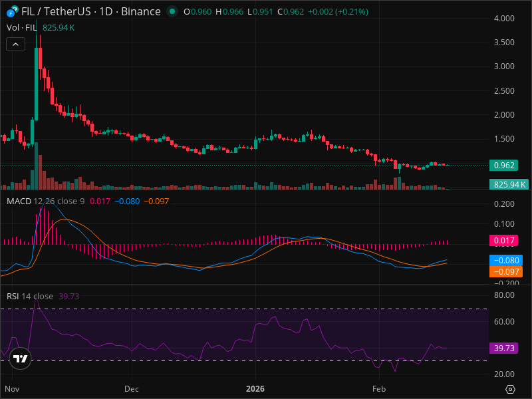Click the 0.200 MACD scale label
The image size is (532, 399).
click(504, 204)
